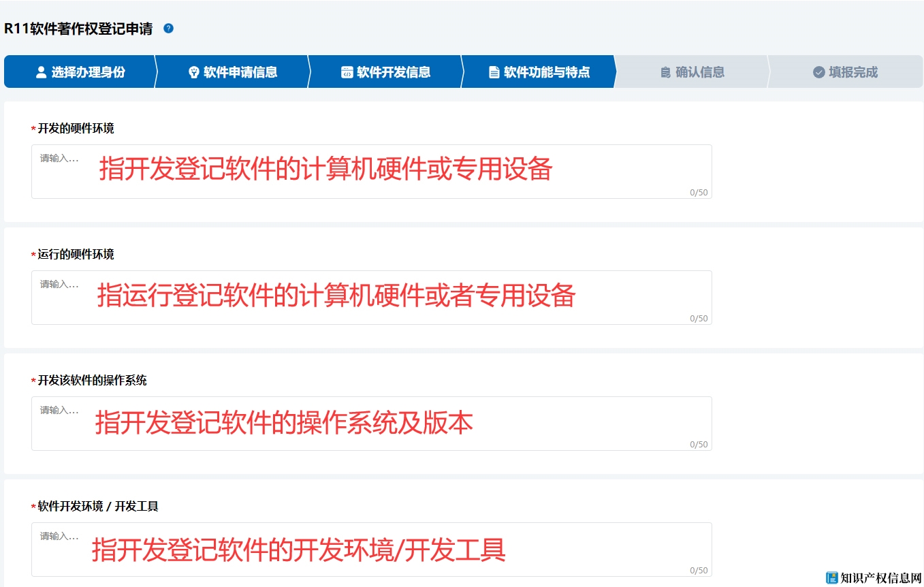Click the checkmark circle icon in 填报完成 step
The height and width of the screenshot is (587, 924).
coord(818,72)
